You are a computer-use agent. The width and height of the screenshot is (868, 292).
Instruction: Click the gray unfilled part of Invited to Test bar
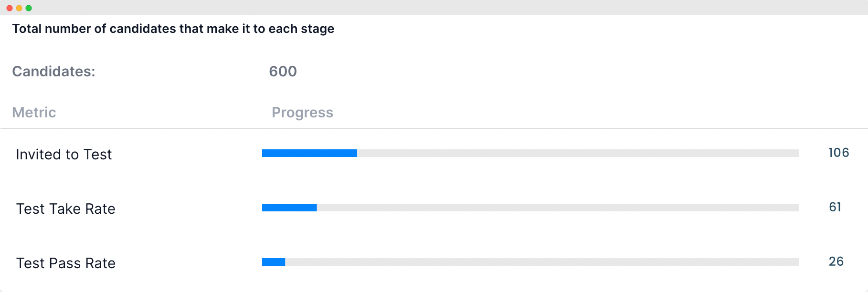point(578,153)
